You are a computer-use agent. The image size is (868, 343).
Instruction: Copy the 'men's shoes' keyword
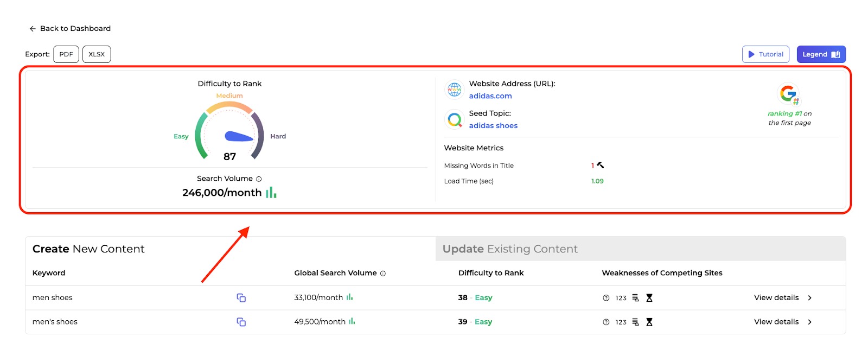pyautogui.click(x=241, y=322)
